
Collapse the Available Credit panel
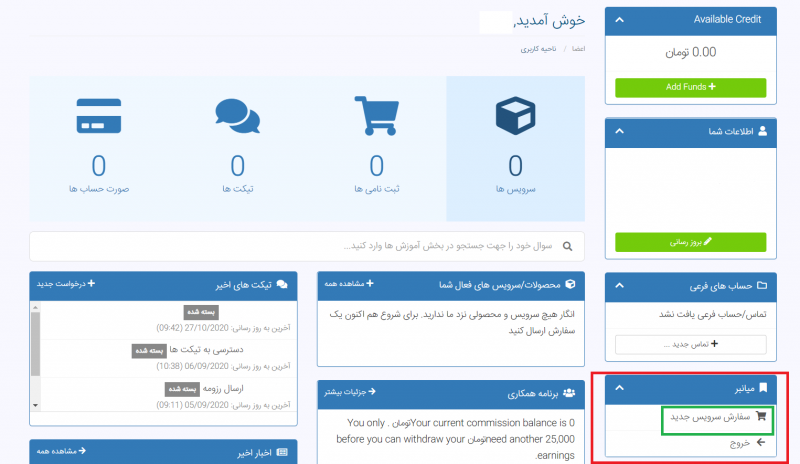pos(620,19)
